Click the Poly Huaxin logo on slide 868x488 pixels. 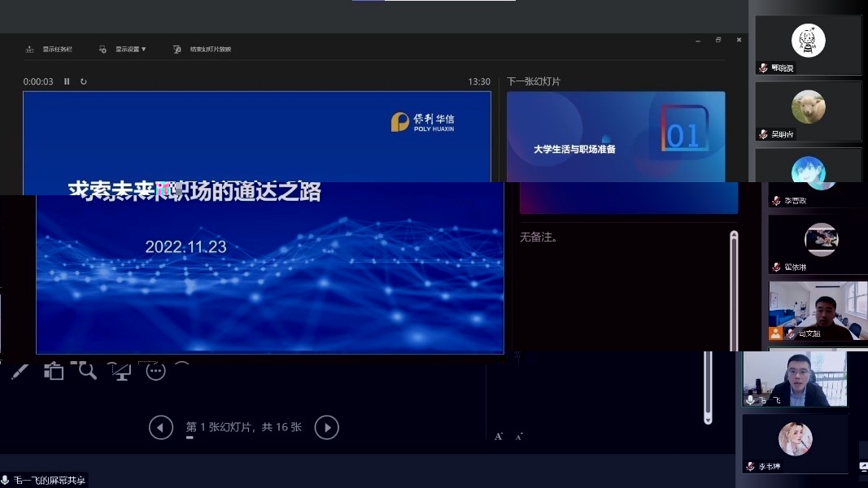pyautogui.click(x=422, y=122)
